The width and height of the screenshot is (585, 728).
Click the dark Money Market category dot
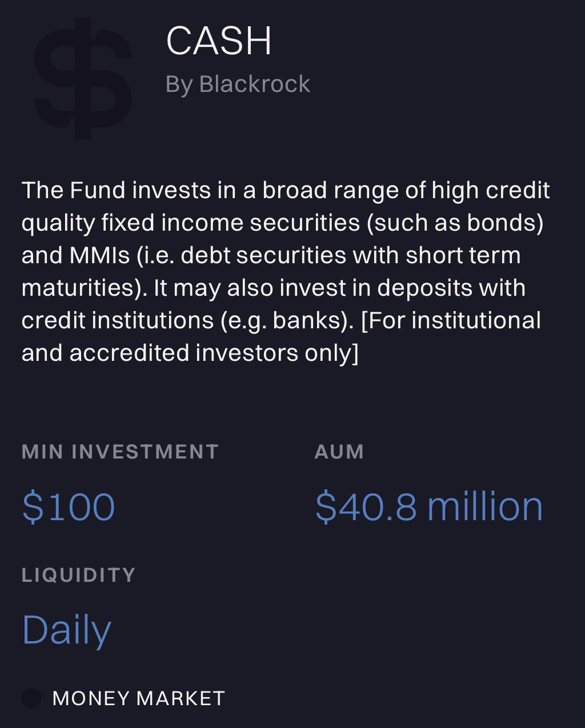point(31,698)
